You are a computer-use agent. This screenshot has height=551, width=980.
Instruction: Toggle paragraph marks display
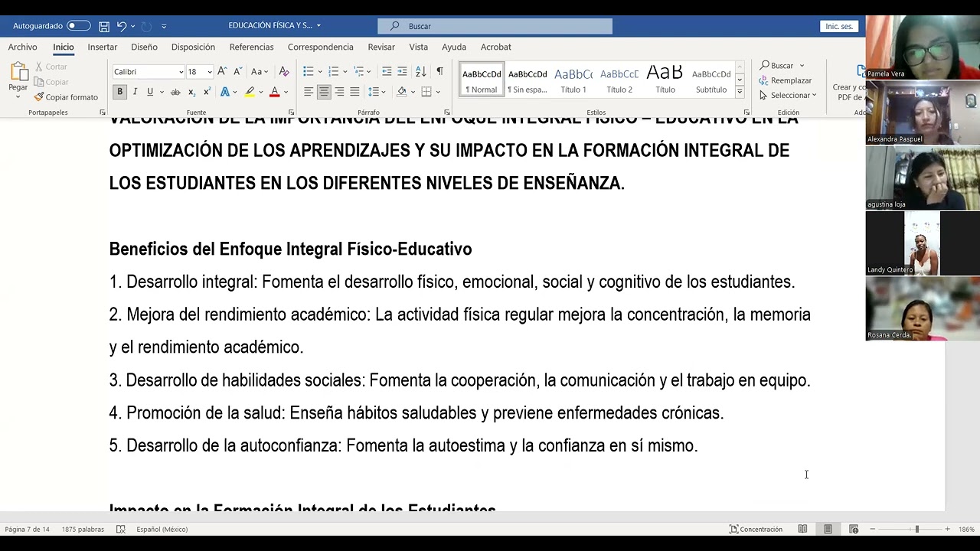[439, 71]
